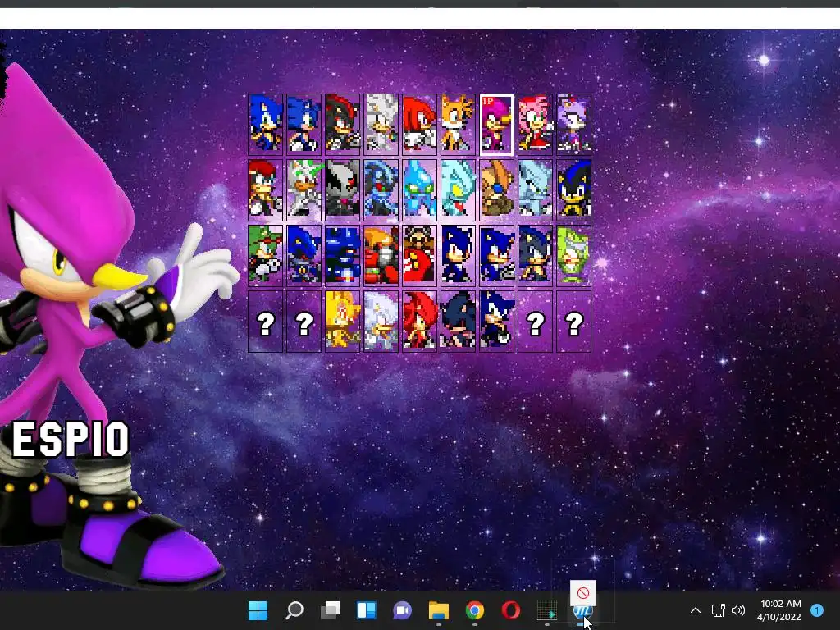This screenshot has height=630, width=840.
Task: Click the question-mark slot beside Super Sonic
Action: [x=304, y=322]
